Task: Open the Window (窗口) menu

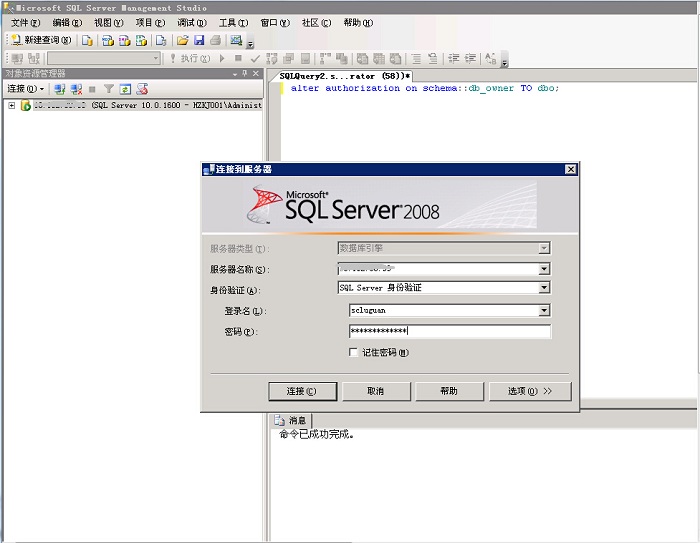Action: click(275, 23)
